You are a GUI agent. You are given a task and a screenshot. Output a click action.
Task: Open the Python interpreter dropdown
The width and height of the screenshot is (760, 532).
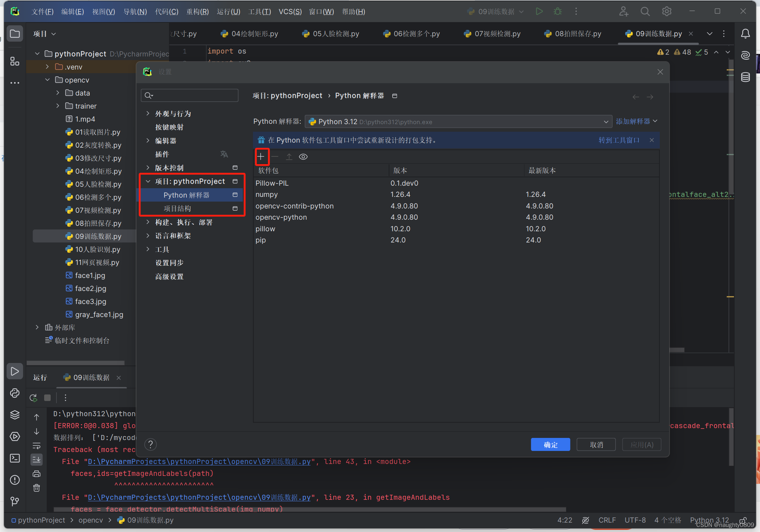[458, 122]
